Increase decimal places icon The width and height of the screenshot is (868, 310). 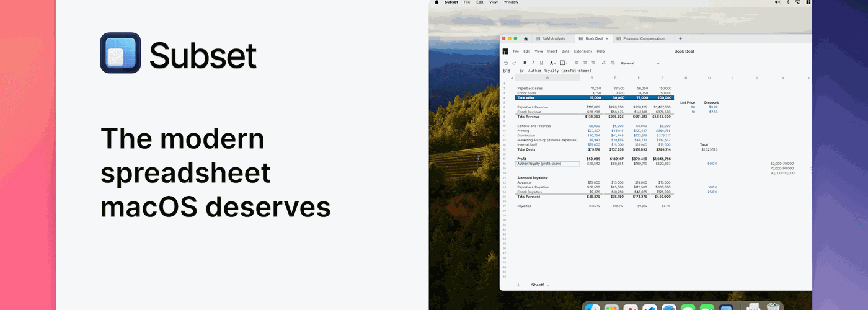[x=612, y=63]
